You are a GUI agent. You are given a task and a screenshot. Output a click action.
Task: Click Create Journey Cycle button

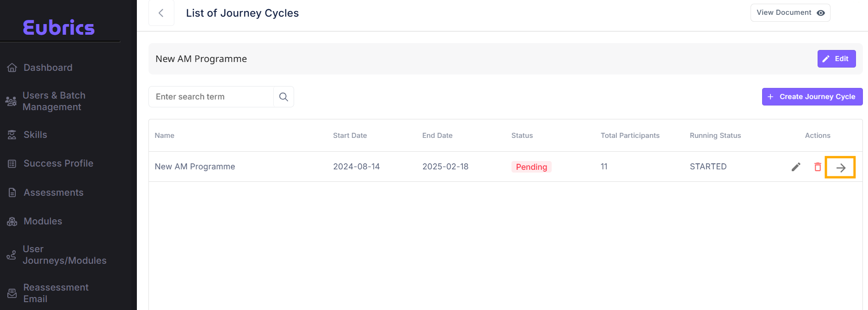[x=812, y=97]
